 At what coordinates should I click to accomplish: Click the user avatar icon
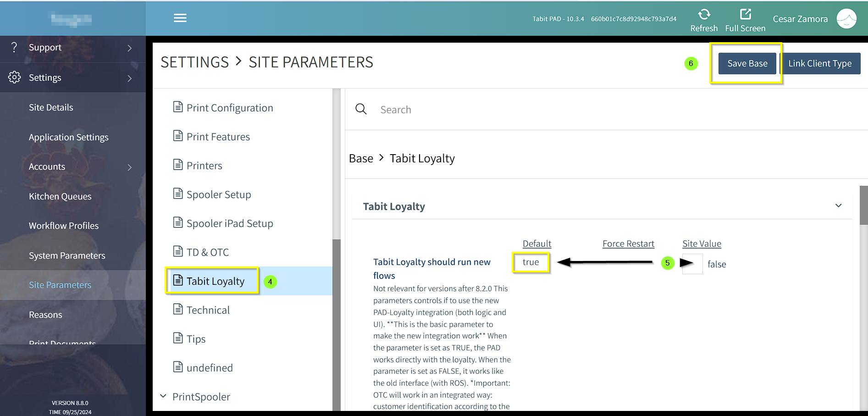pyautogui.click(x=846, y=19)
